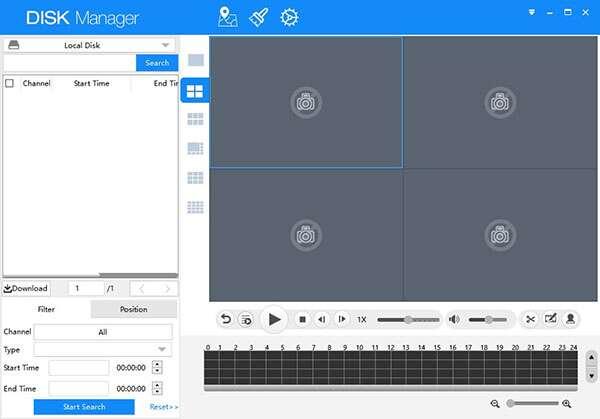Open the gear settings icon in header

[289, 17]
